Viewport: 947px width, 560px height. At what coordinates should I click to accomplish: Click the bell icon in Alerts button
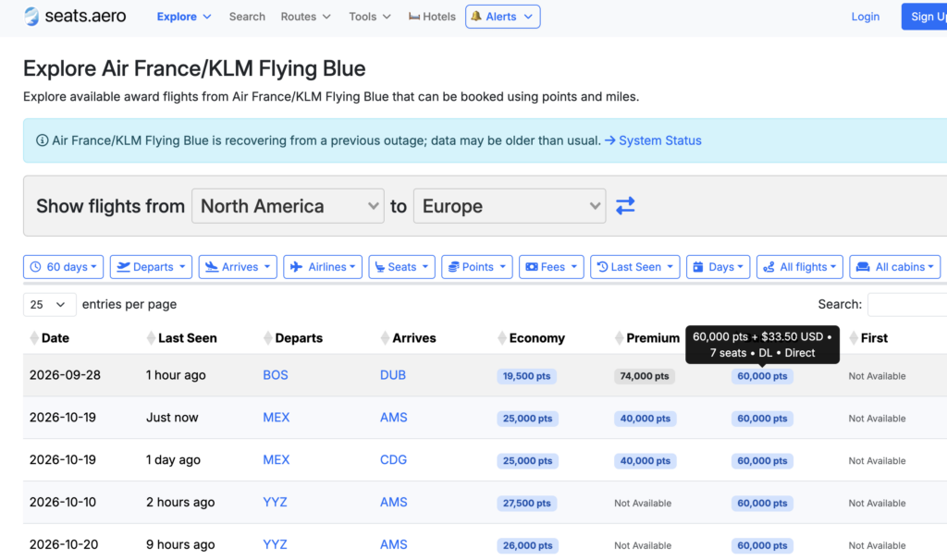pyautogui.click(x=476, y=17)
